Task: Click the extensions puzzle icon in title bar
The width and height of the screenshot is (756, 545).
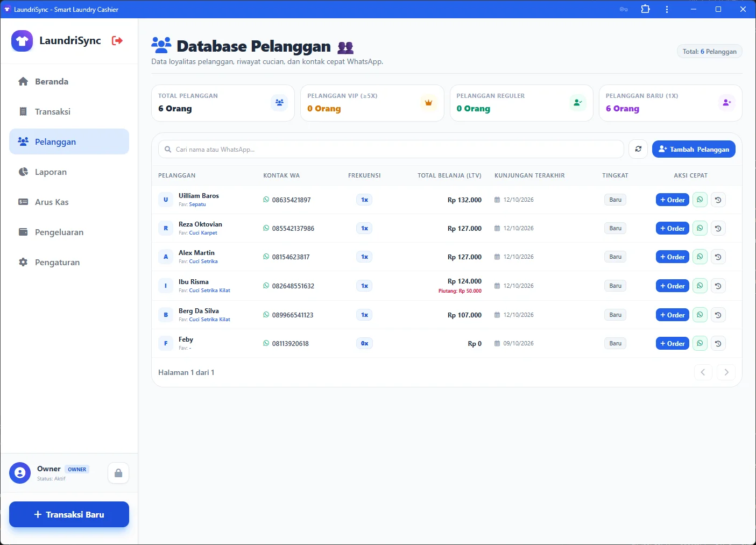Action: (646, 9)
